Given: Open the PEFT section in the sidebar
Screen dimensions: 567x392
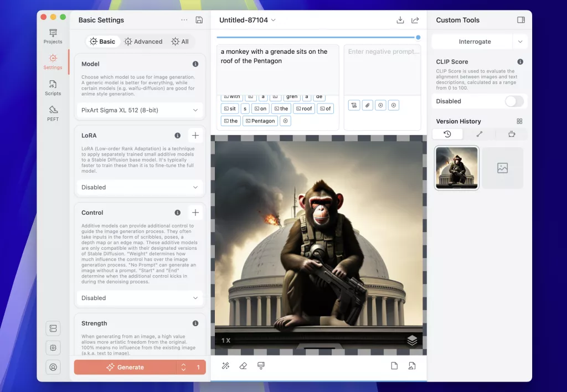Looking at the screenshot, I should (53, 114).
